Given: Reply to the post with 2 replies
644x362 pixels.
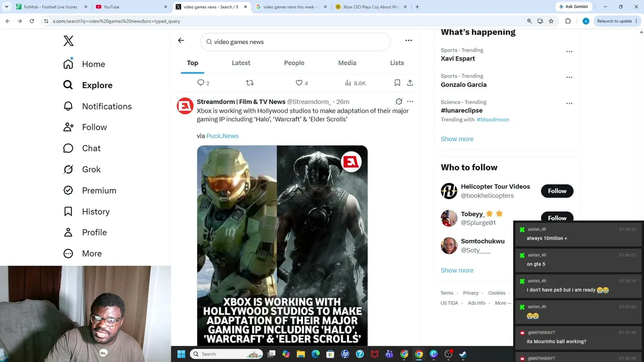Looking at the screenshot, I should point(203,83).
